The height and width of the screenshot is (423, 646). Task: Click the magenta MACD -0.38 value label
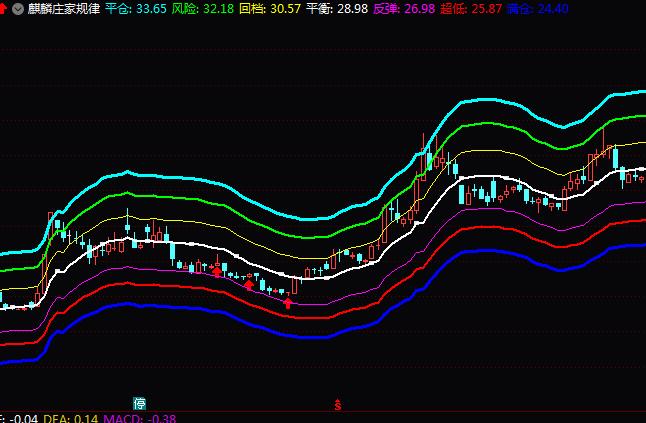tap(140, 418)
